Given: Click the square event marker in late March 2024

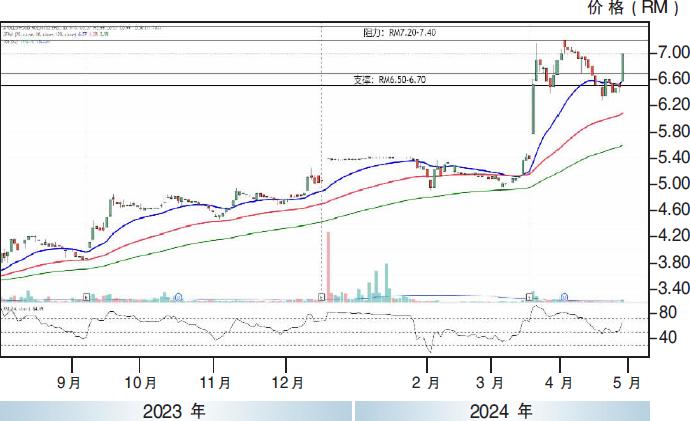Looking at the screenshot, I should pyautogui.click(x=530, y=297).
